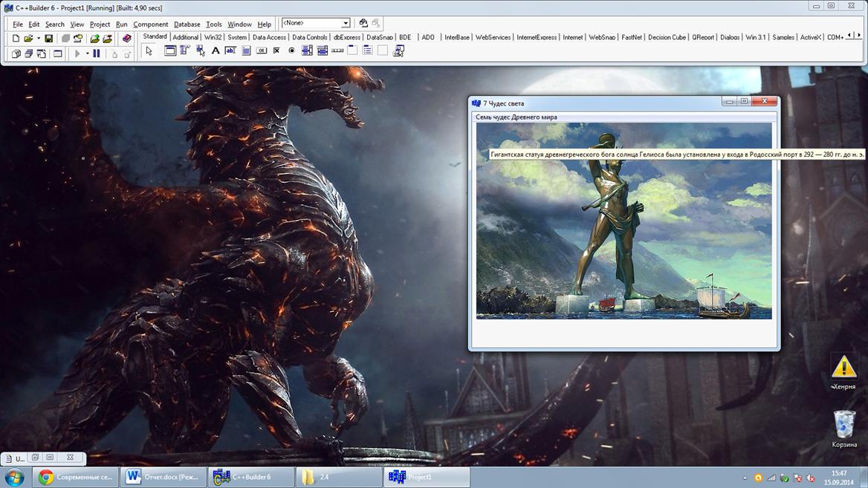Select the arrow pointer tool in the palette
868x488 pixels.
(149, 51)
